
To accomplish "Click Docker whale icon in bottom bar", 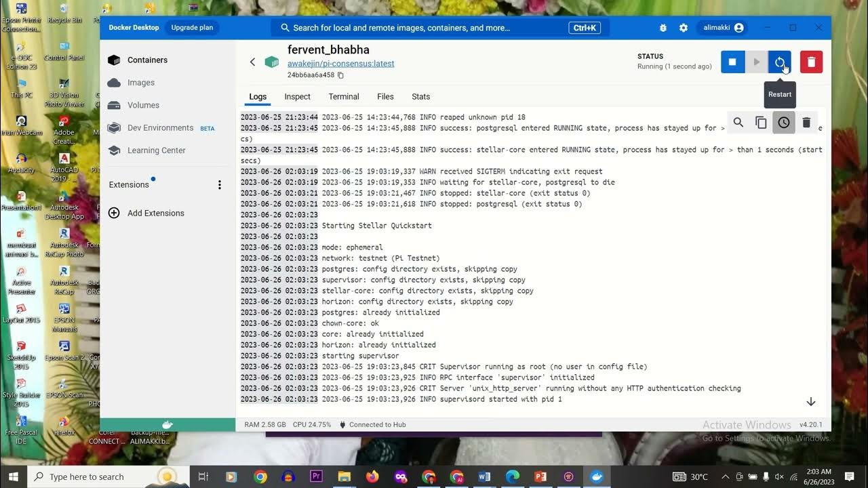I will tap(167, 425).
